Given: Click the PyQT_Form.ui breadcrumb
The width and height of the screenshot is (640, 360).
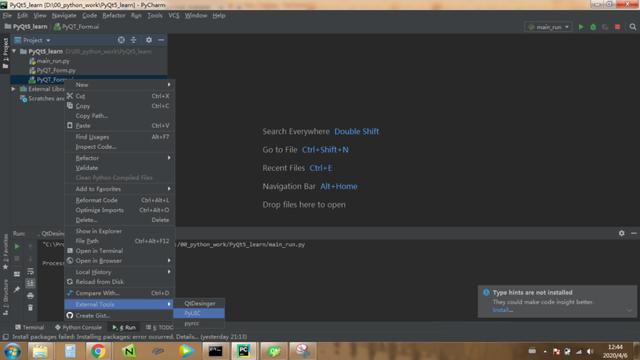Looking at the screenshot, I should coord(76,27).
